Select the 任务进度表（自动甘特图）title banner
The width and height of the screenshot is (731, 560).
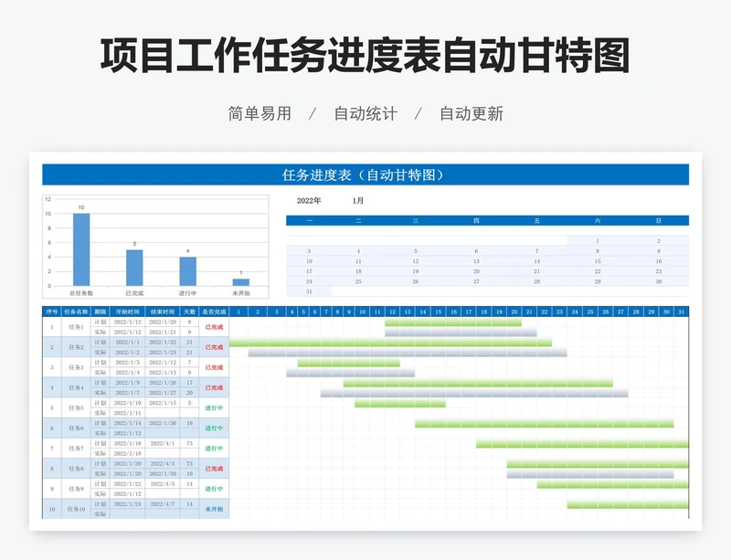(x=365, y=174)
